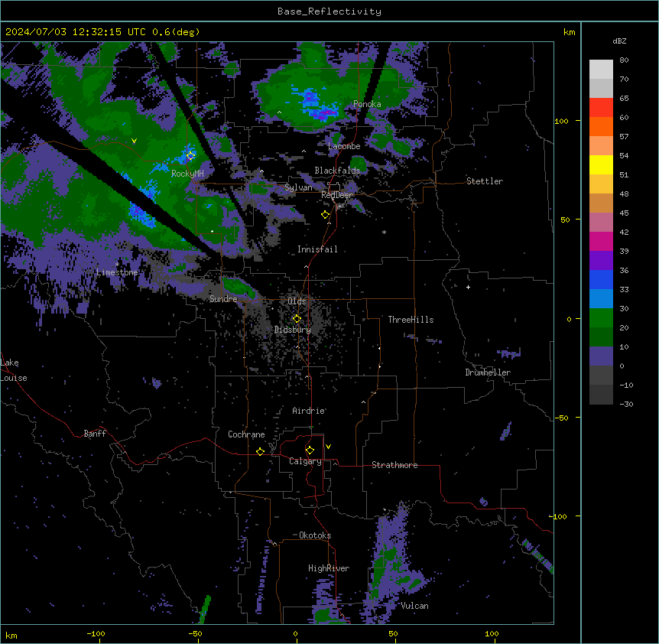Click the white asterisk marker above Limestone
This screenshot has width=659, height=644.
(x=117, y=264)
